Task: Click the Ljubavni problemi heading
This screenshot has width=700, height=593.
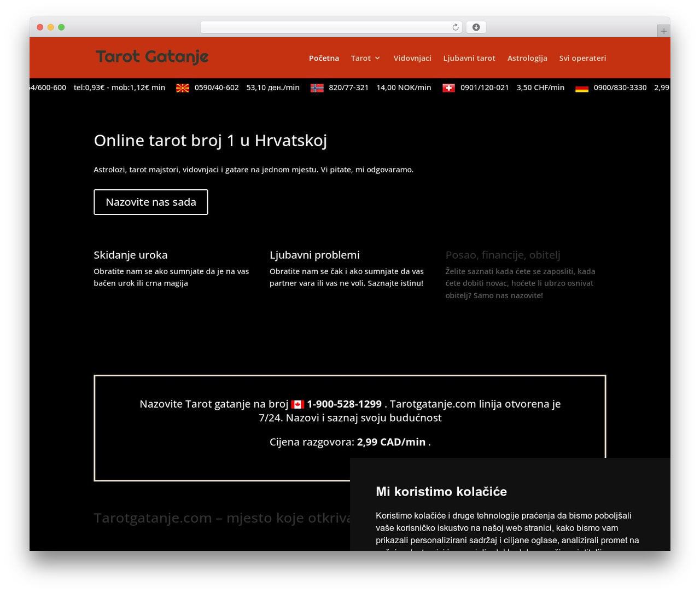Action: click(314, 255)
